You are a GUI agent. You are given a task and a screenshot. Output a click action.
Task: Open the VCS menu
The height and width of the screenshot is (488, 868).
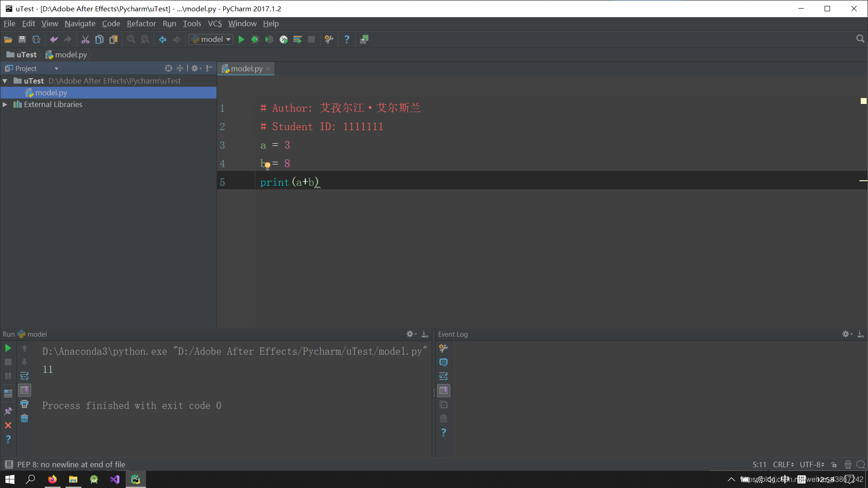tap(215, 23)
